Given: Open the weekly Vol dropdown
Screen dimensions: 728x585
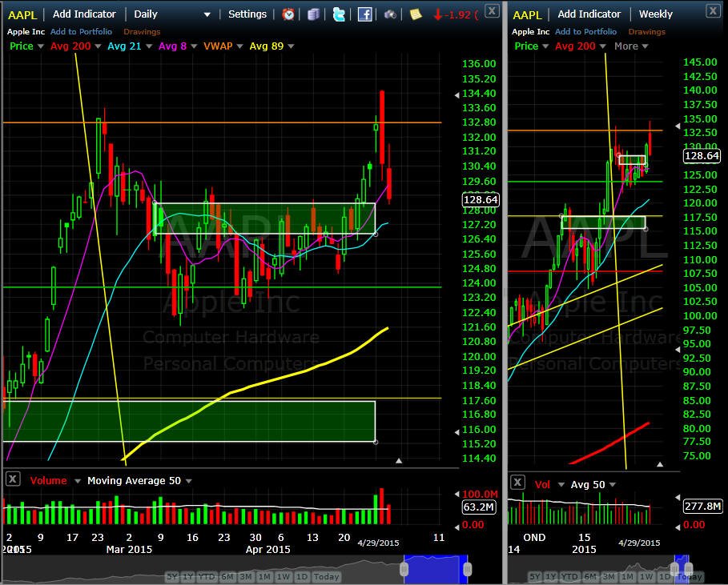Looking at the screenshot, I should click(x=561, y=485).
